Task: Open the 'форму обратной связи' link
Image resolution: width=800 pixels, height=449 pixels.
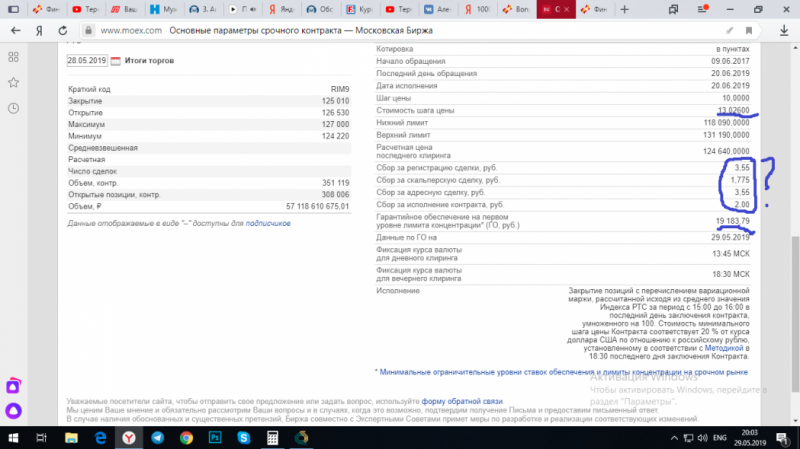Action: pos(462,402)
